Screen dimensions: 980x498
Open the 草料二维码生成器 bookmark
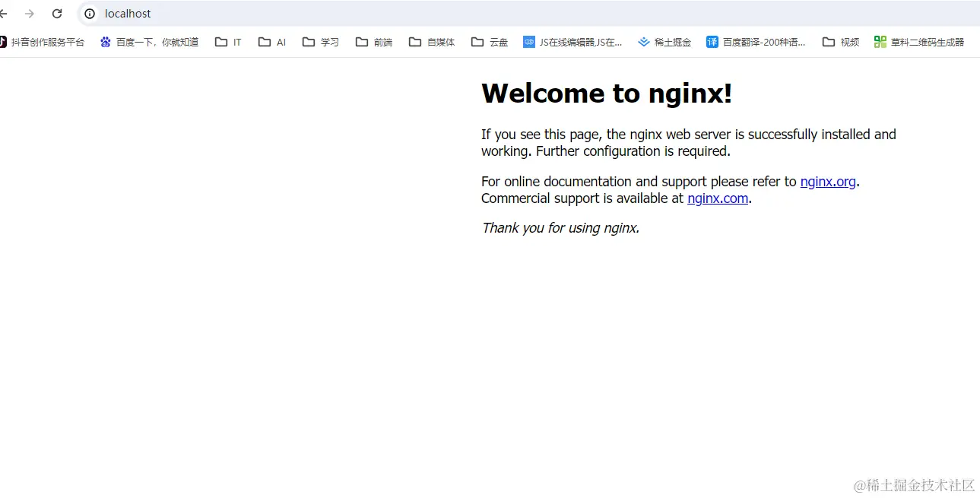(x=919, y=42)
